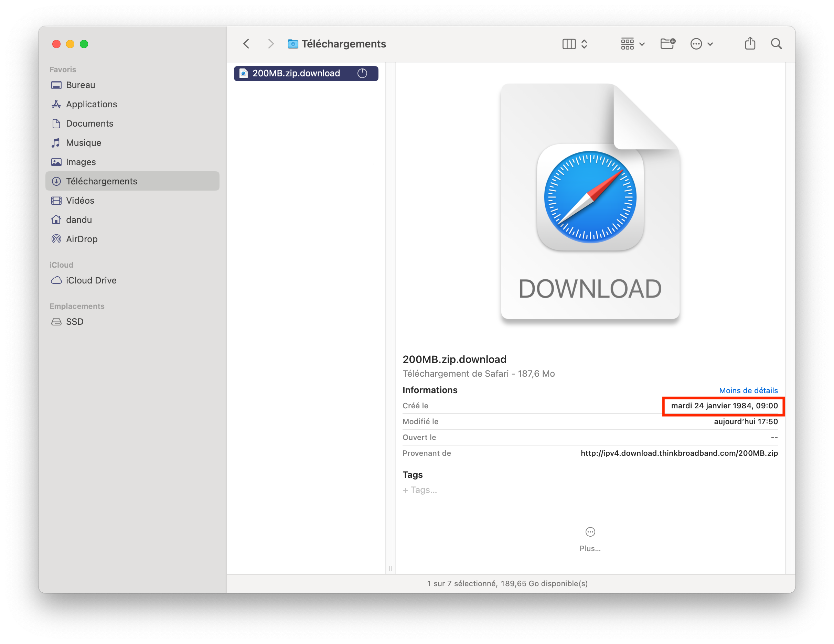Click the aujourd'hui 17:50 modified value

click(x=746, y=421)
